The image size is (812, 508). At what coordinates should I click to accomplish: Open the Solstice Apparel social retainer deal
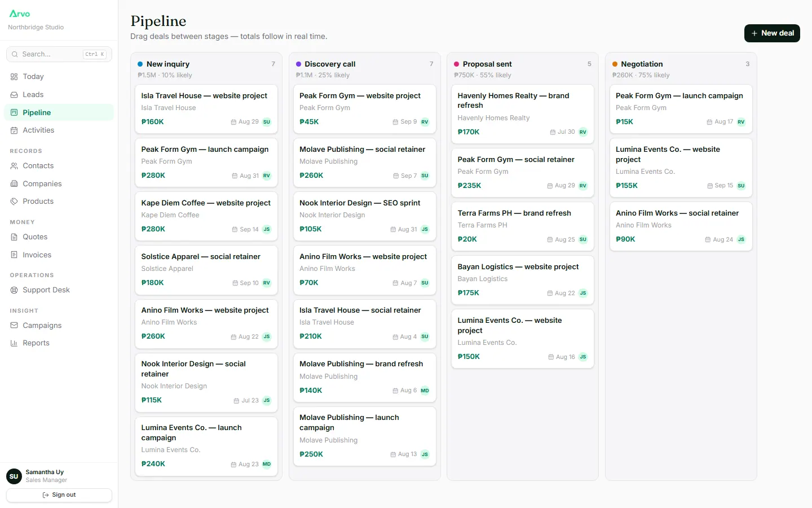pyautogui.click(x=206, y=269)
